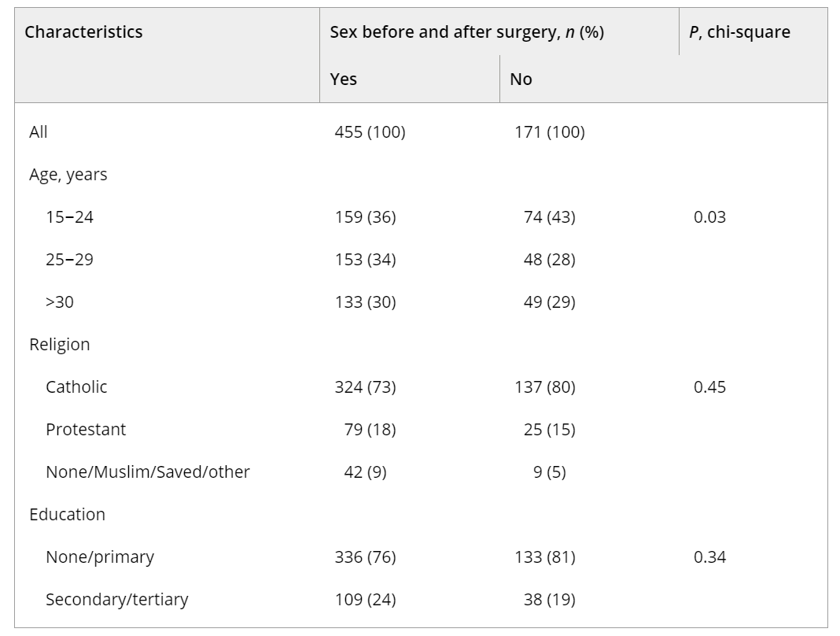Select the 'All' row label
This screenshot has height=636, width=840.
coord(39,132)
